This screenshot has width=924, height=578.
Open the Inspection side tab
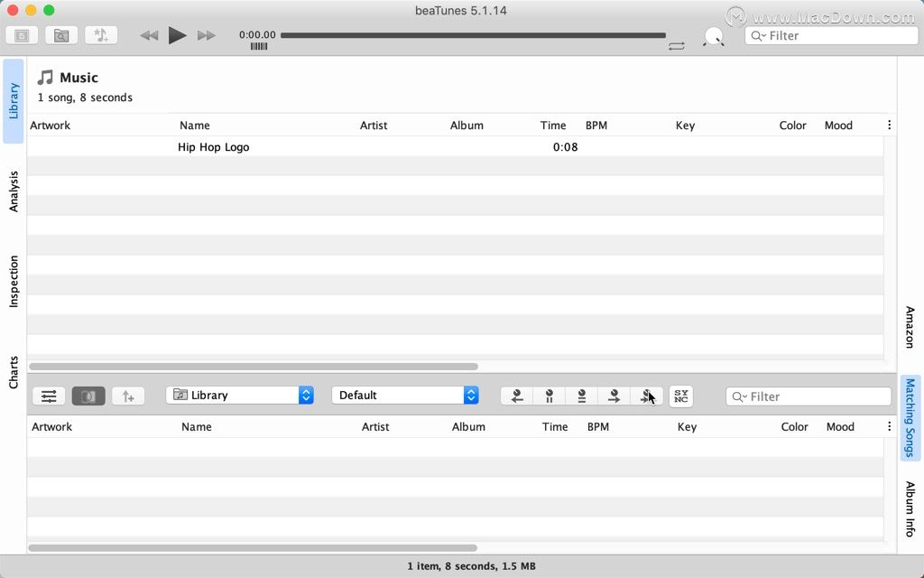pos(14,282)
